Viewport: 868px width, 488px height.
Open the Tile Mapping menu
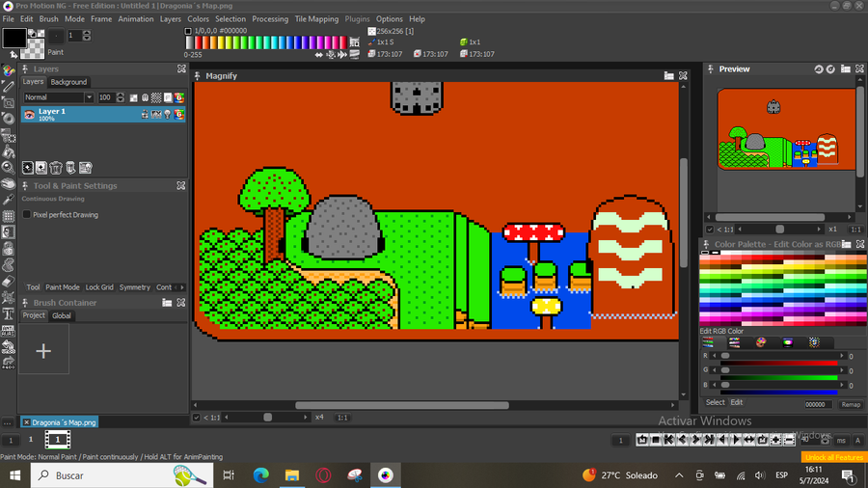point(316,19)
